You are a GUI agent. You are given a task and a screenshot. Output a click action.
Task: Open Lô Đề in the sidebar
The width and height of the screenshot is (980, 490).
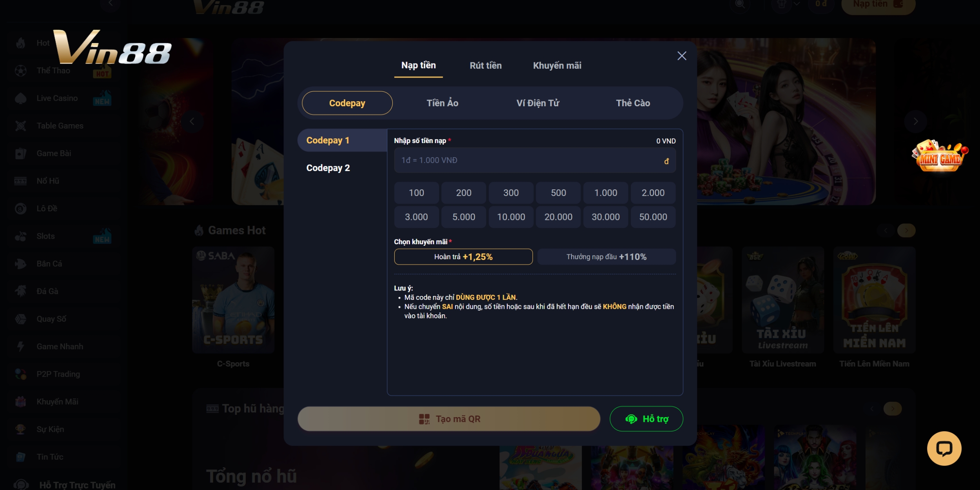tap(63, 209)
